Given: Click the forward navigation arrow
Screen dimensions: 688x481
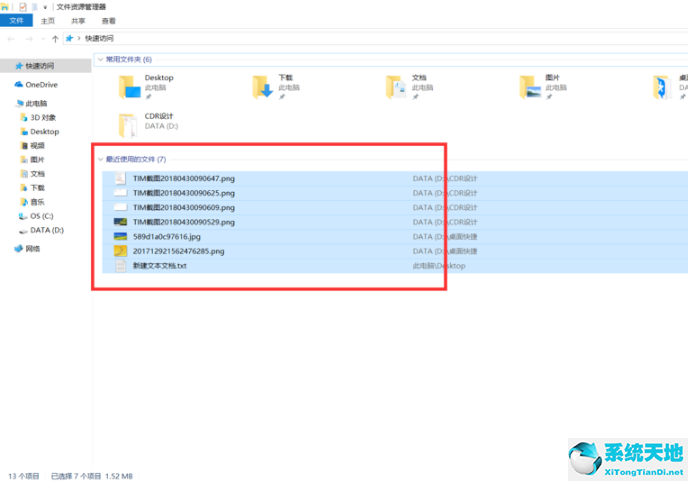Looking at the screenshot, I should (29, 39).
